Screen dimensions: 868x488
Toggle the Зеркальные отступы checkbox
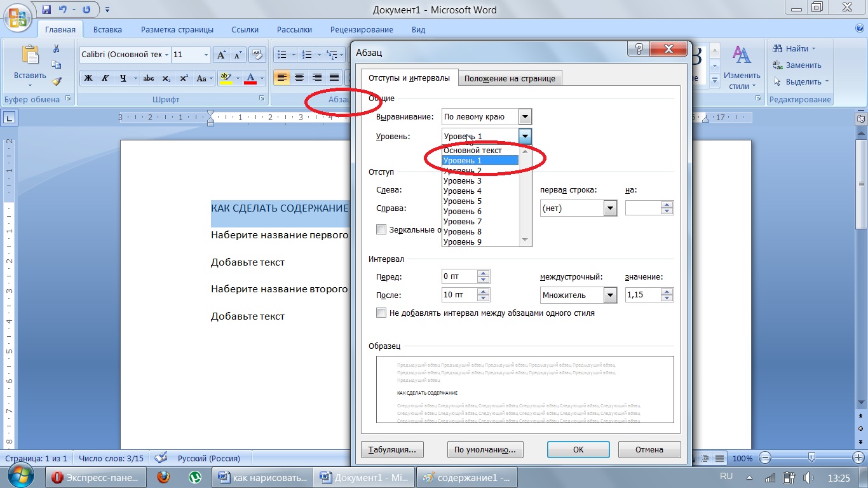381,229
